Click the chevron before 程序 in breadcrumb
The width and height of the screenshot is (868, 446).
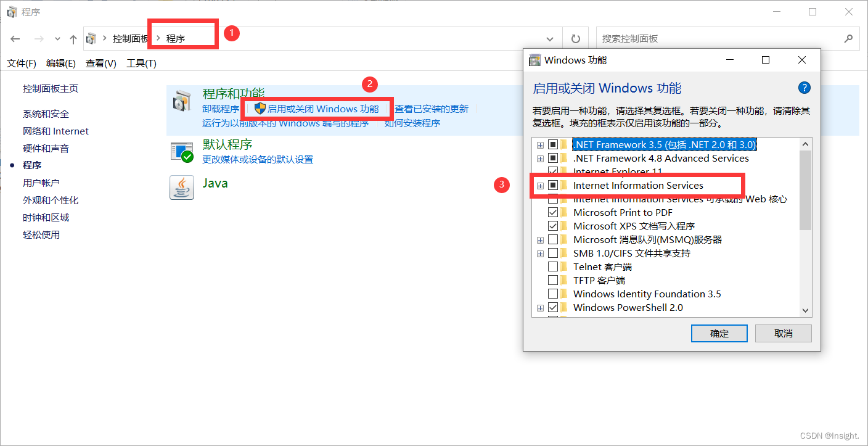[158, 38]
